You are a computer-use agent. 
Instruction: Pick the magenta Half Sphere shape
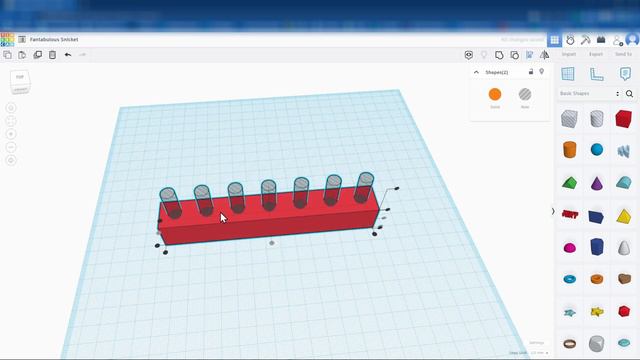point(569,248)
